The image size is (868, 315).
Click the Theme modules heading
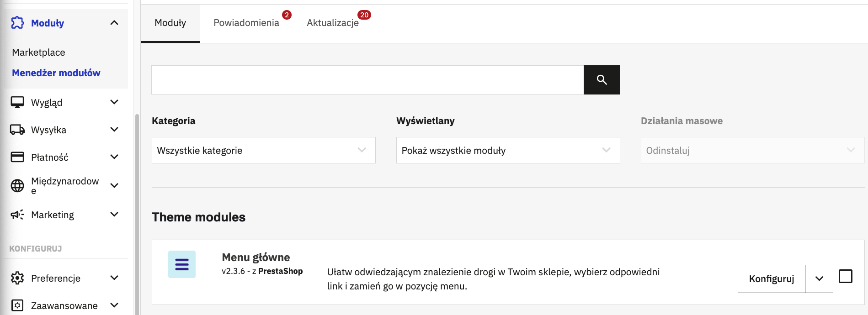[x=198, y=217]
